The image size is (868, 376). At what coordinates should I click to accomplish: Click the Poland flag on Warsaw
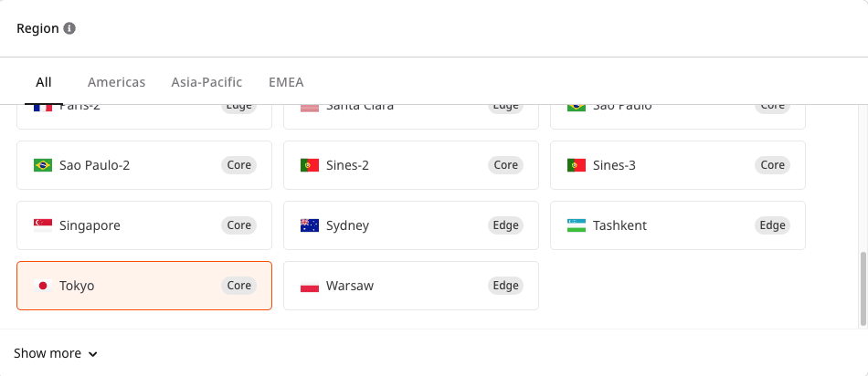click(309, 286)
